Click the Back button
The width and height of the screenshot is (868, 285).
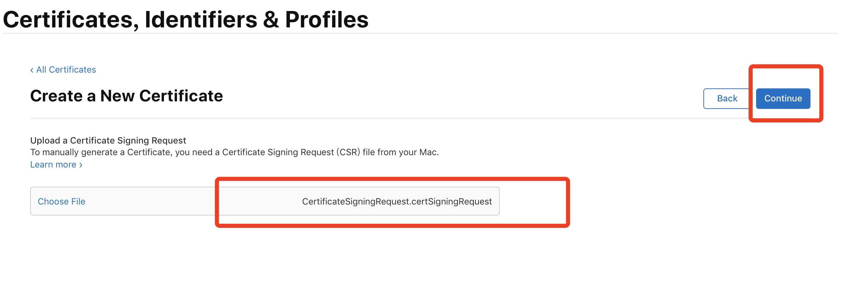(727, 99)
